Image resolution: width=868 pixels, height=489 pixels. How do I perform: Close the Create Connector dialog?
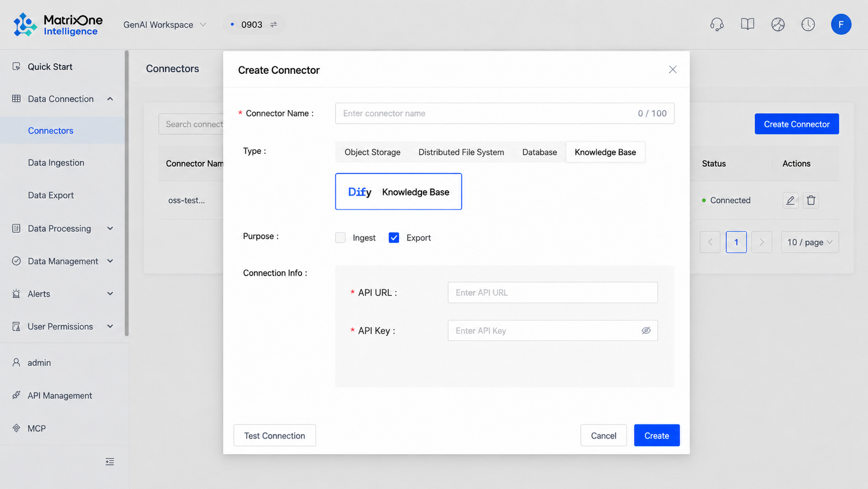672,70
